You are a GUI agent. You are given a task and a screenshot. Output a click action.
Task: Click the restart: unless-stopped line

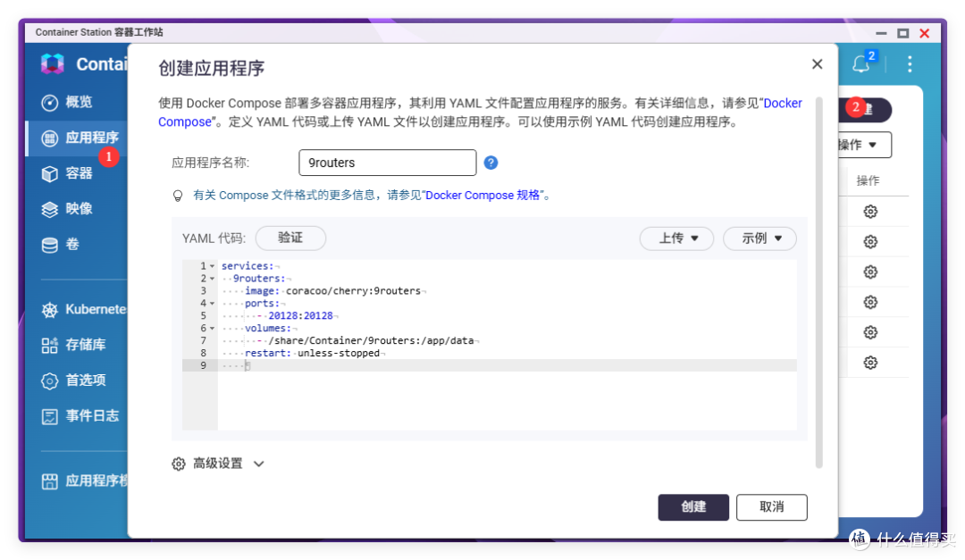[312, 353]
